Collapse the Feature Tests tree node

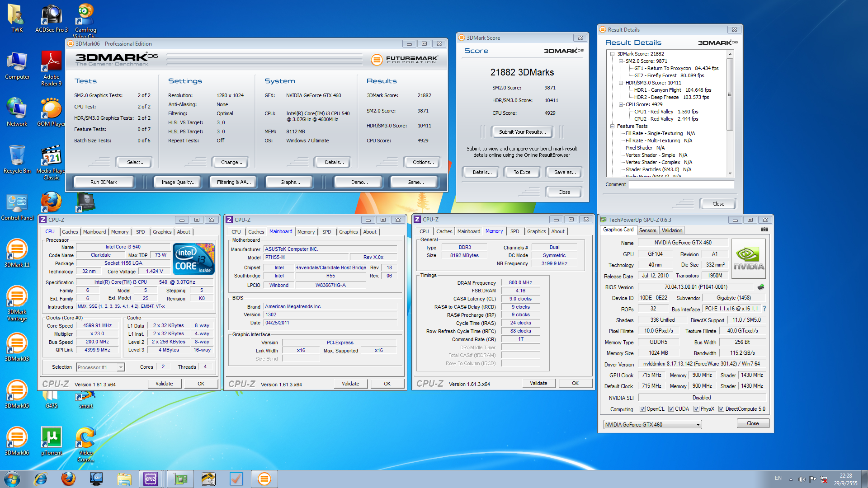[x=613, y=126]
